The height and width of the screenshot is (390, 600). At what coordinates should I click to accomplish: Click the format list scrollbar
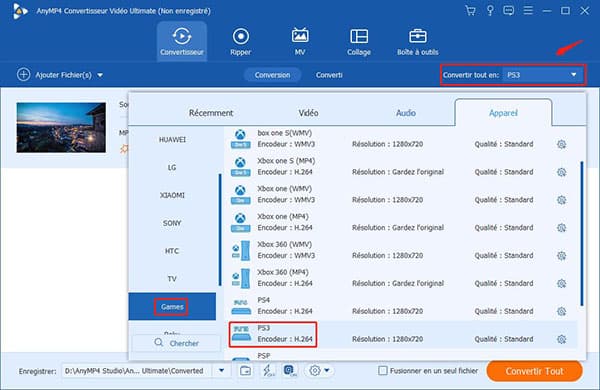582,233
